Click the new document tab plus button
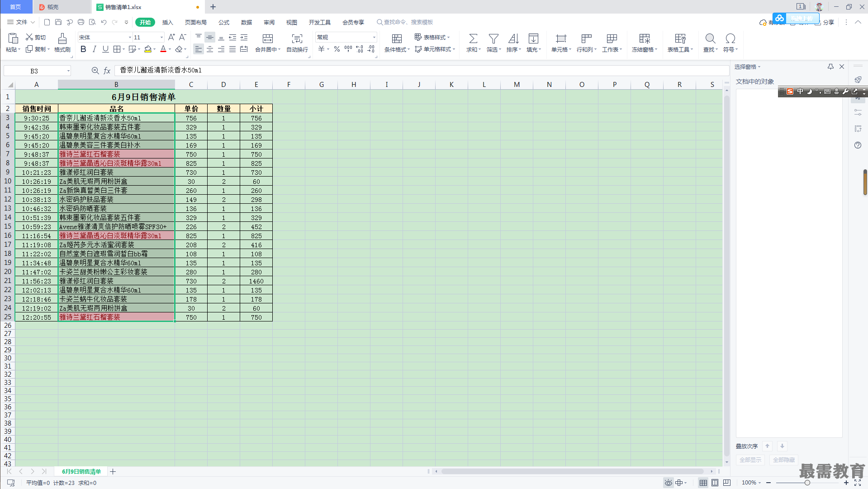The image size is (868, 489). [x=213, y=7]
